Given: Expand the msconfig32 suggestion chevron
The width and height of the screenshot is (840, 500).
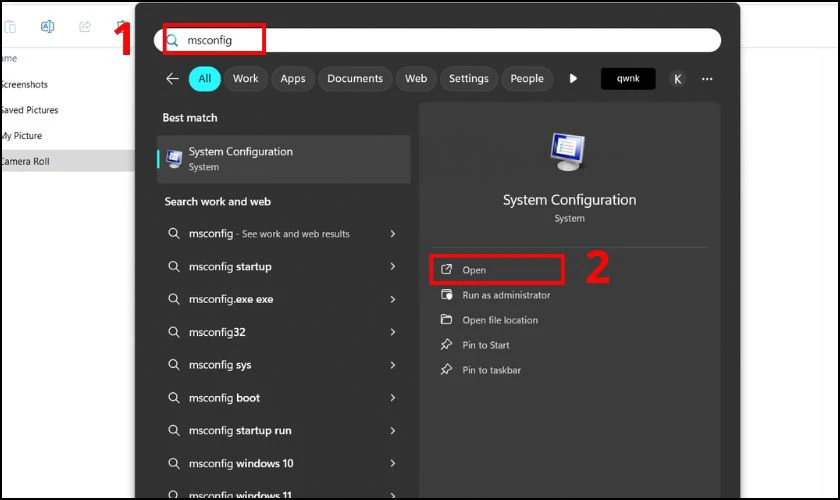Looking at the screenshot, I should (392, 332).
